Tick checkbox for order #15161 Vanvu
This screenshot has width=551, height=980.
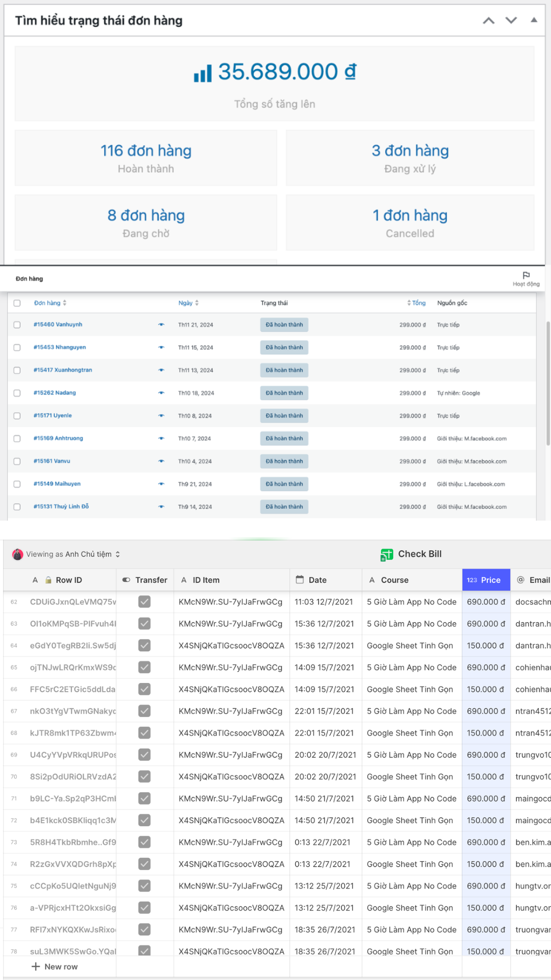[x=17, y=461]
